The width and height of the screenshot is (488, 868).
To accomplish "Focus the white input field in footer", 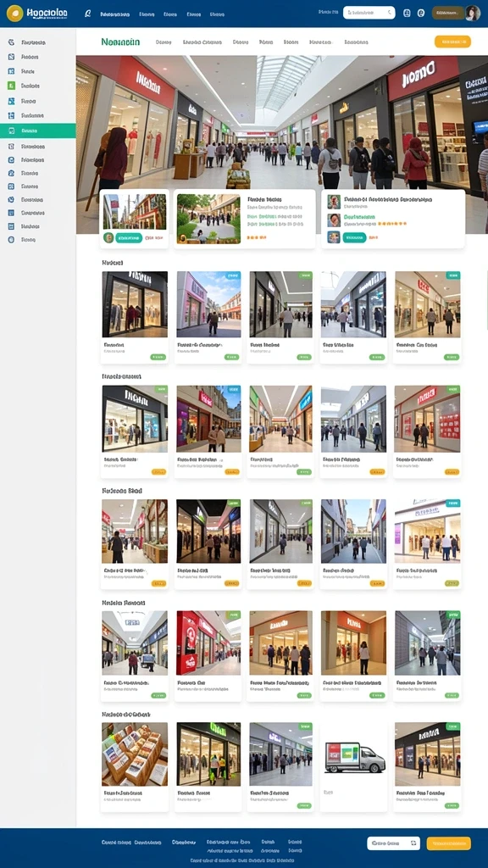I will tap(393, 843).
